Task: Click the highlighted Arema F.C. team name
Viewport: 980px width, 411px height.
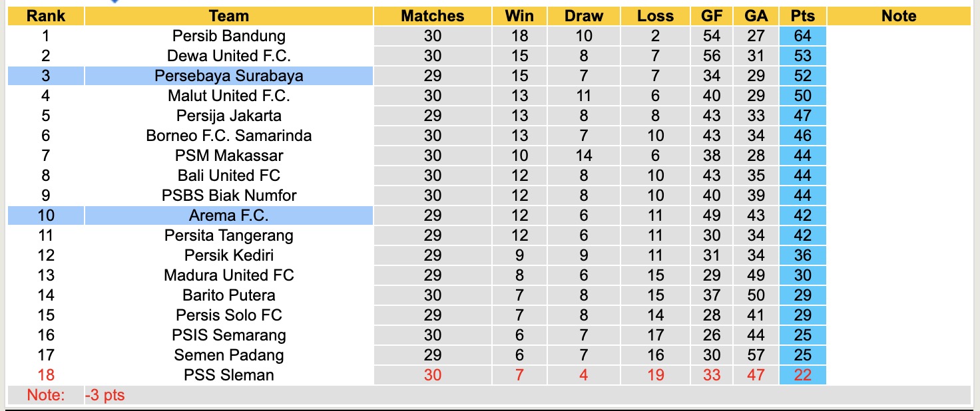Action: [228, 215]
